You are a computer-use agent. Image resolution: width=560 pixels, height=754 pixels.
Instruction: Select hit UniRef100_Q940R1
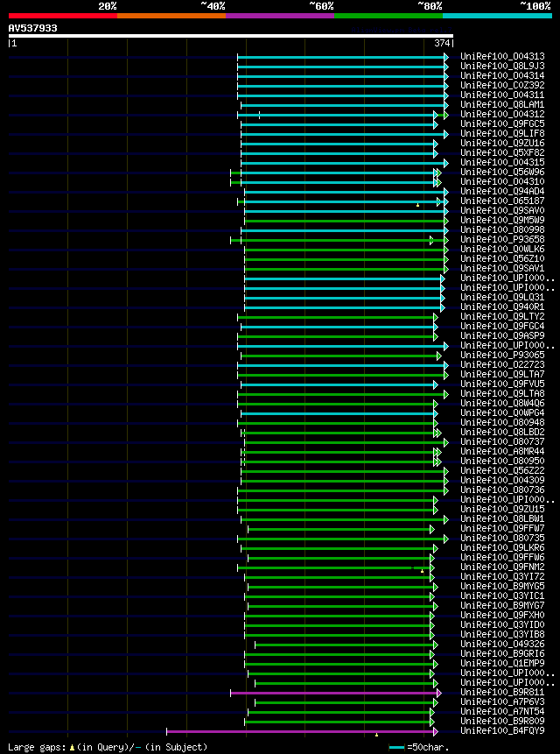[502, 307]
